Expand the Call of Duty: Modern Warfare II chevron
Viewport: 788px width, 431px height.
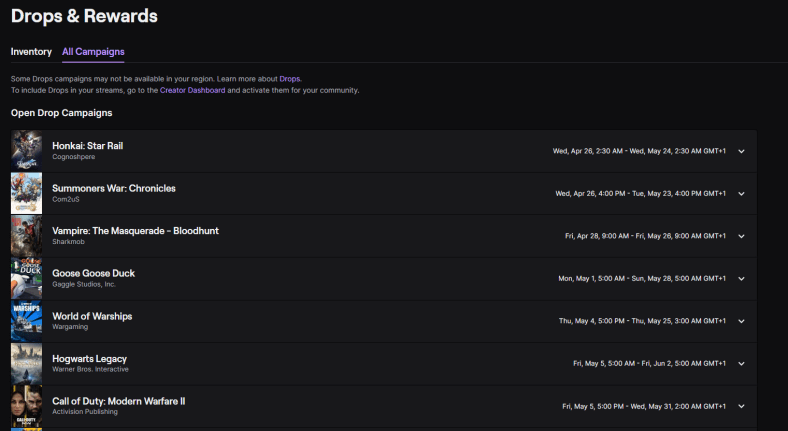741,406
